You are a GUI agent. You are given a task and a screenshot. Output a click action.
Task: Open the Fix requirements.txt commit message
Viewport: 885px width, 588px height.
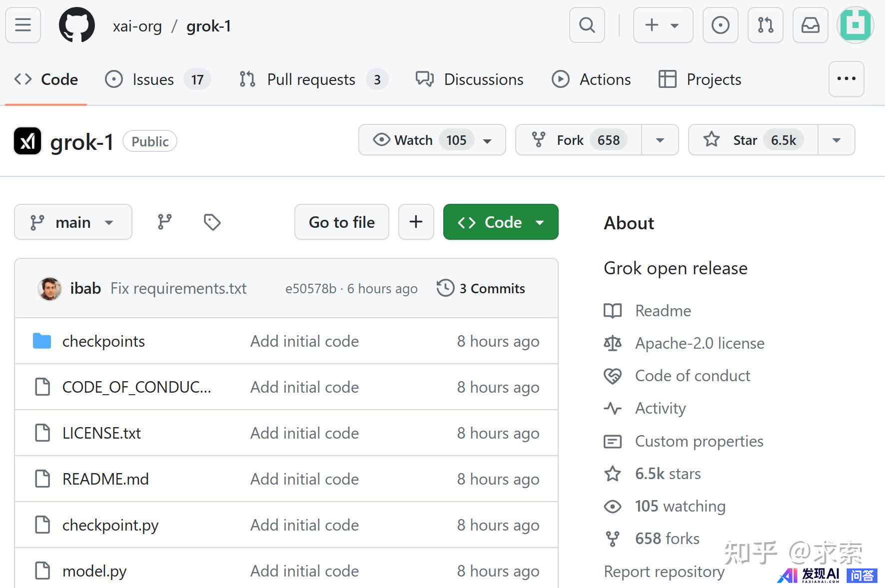(178, 289)
